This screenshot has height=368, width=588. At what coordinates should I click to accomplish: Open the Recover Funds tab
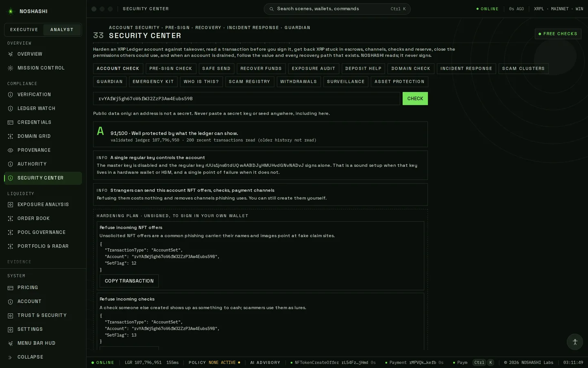261,69
